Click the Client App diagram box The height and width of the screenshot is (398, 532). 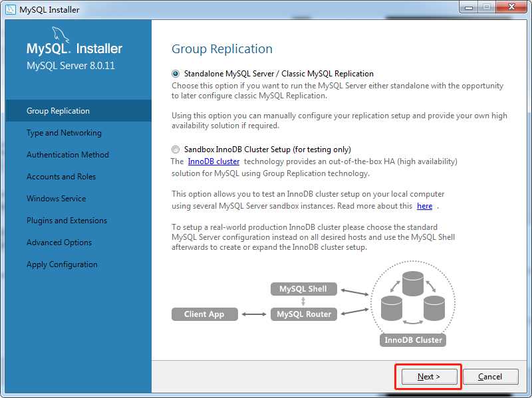click(x=205, y=314)
